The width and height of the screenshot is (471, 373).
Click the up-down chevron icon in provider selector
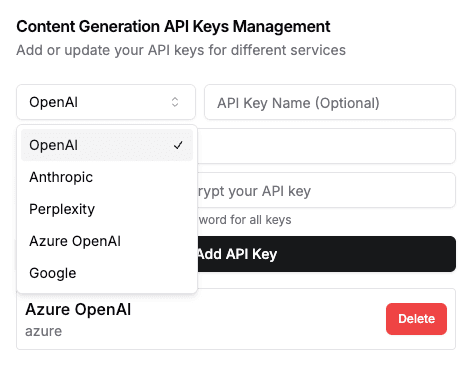click(x=175, y=102)
